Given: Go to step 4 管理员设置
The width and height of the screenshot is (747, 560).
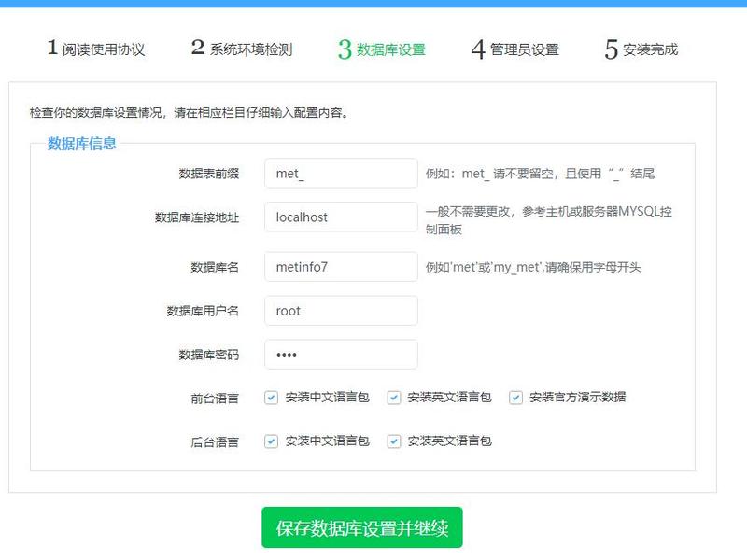Looking at the screenshot, I should (x=515, y=49).
